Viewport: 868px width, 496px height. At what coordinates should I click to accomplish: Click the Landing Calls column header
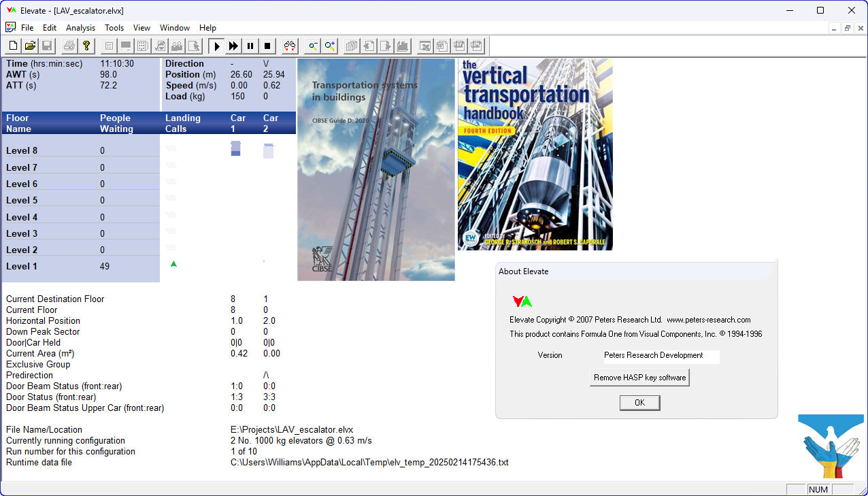point(183,123)
